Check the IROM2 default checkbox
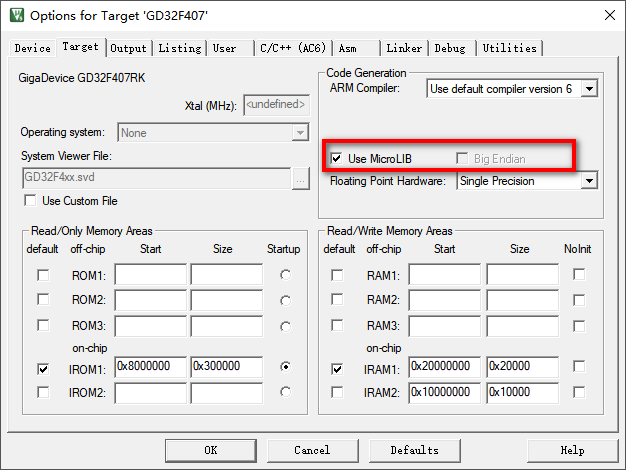The width and height of the screenshot is (626, 470). (43, 392)
